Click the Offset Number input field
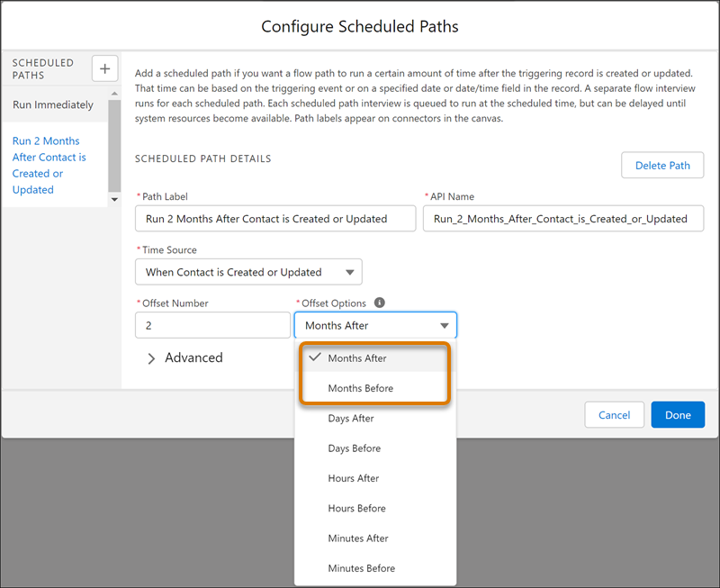Viewport: 720px width, 588px height. 212,325
